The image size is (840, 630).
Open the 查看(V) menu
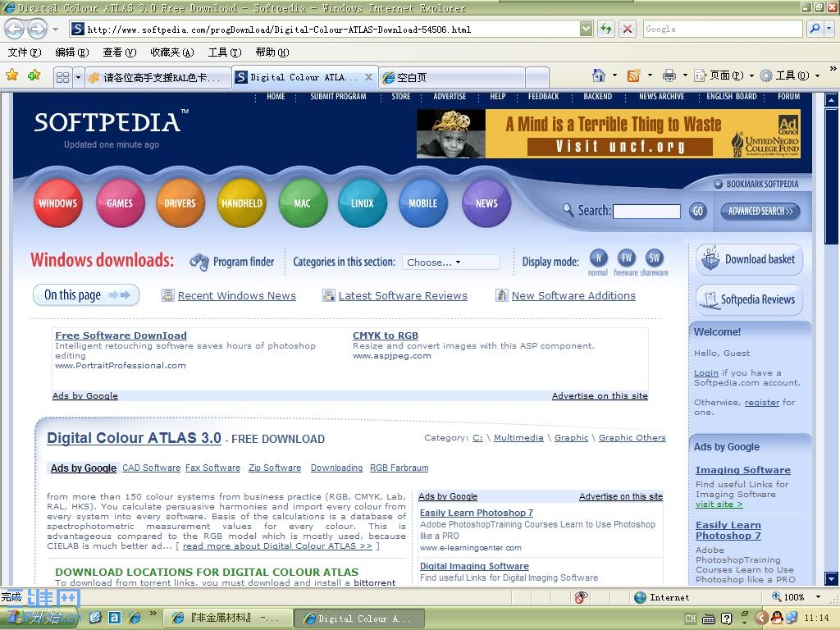click(120, 52)
